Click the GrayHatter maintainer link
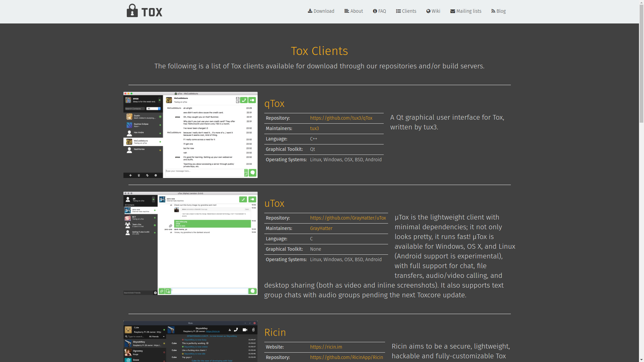The height and width of the screenshot is (362, 644). point(321,228)
